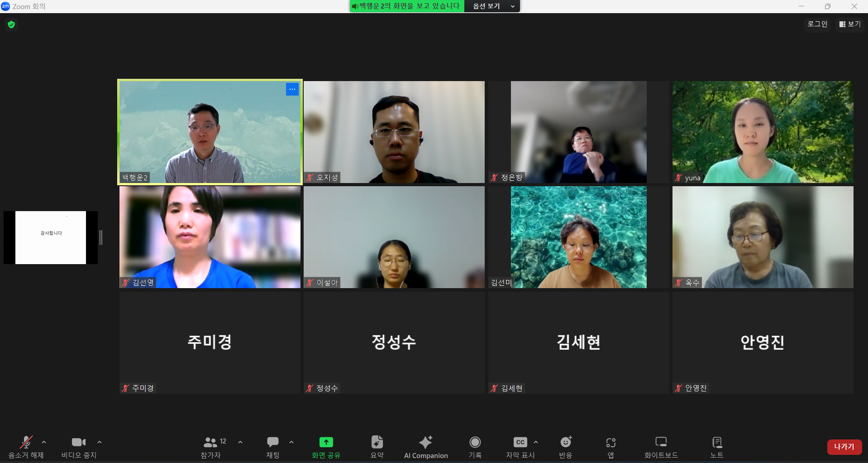
Task: Click muted mic icon on 이설아 tile
Action: 310,283
